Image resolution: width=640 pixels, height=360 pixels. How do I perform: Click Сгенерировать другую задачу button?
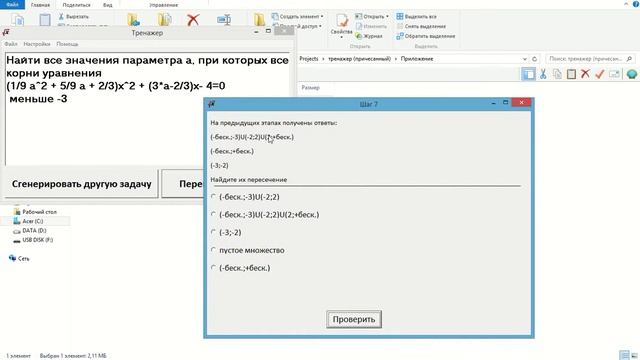point(81,184)
